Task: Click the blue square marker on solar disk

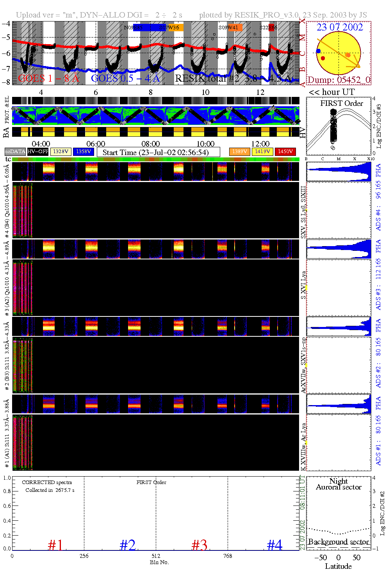Action: click(x=318, y=51)
